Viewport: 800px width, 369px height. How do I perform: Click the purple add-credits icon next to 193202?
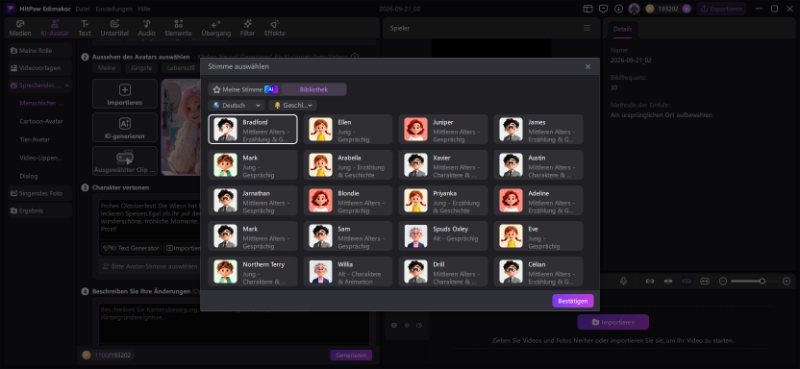click(x=687, y=9)
